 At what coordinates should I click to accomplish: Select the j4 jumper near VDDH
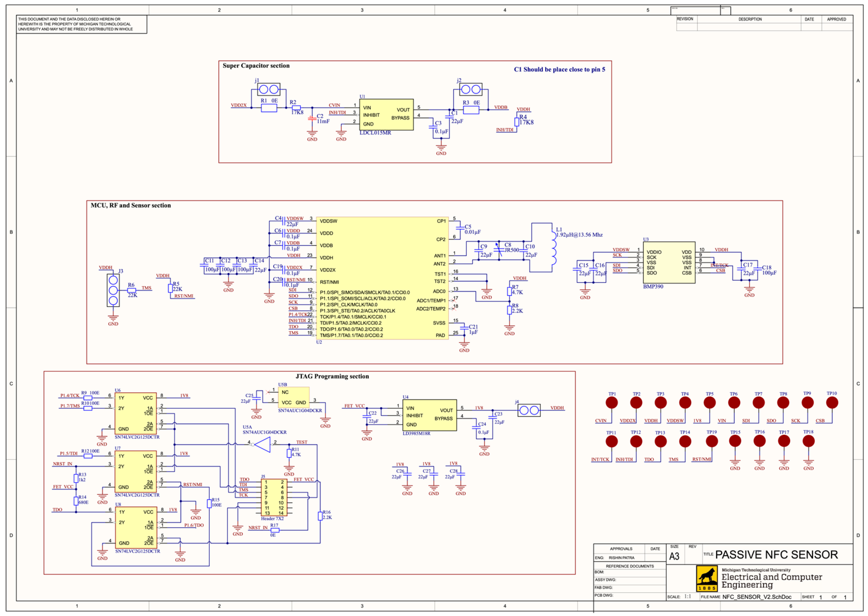[x=529, y=410]
